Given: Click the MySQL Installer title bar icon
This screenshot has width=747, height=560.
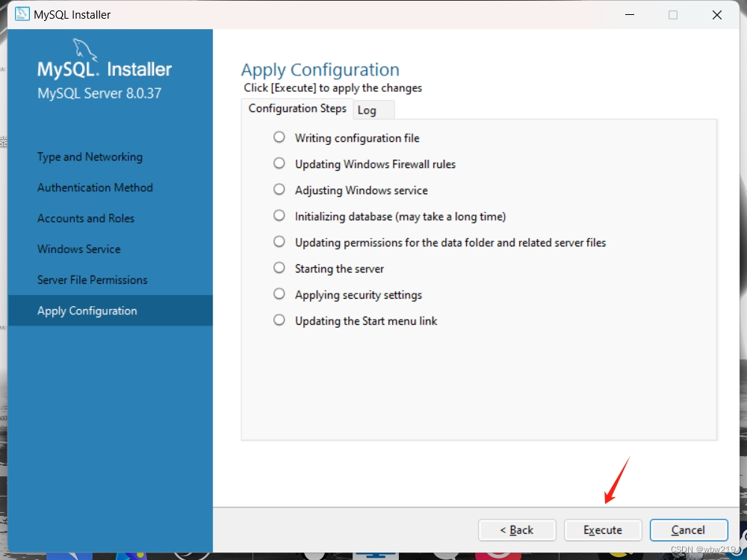Looking at the screenshot, I should [x=22, y=14].
